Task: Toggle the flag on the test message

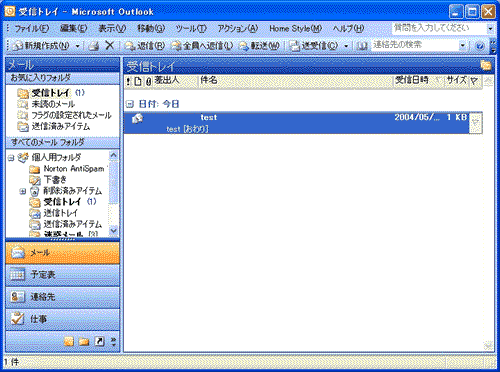Action: click(476, 123)
